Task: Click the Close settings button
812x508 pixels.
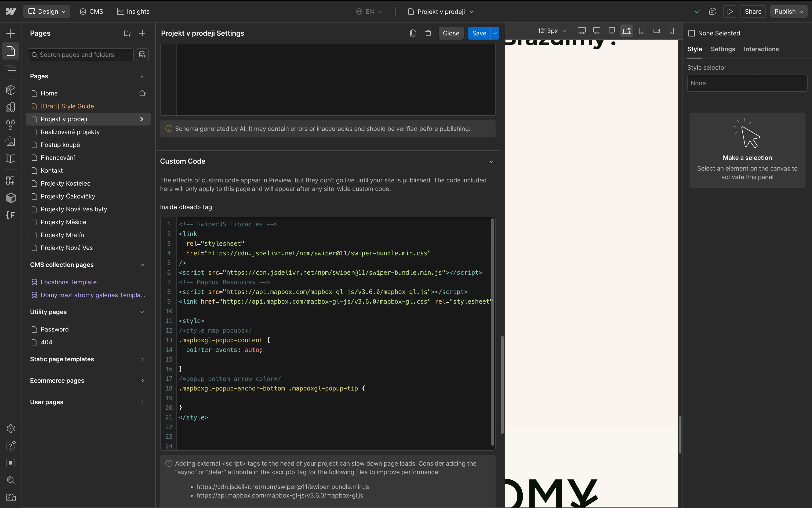Action: (451, 33)
